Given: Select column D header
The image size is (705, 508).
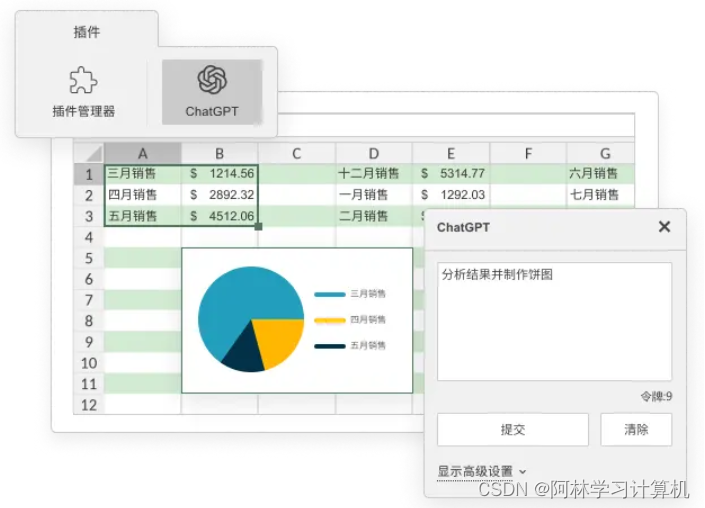Looking at the screenshot, I should pos(374,153).
